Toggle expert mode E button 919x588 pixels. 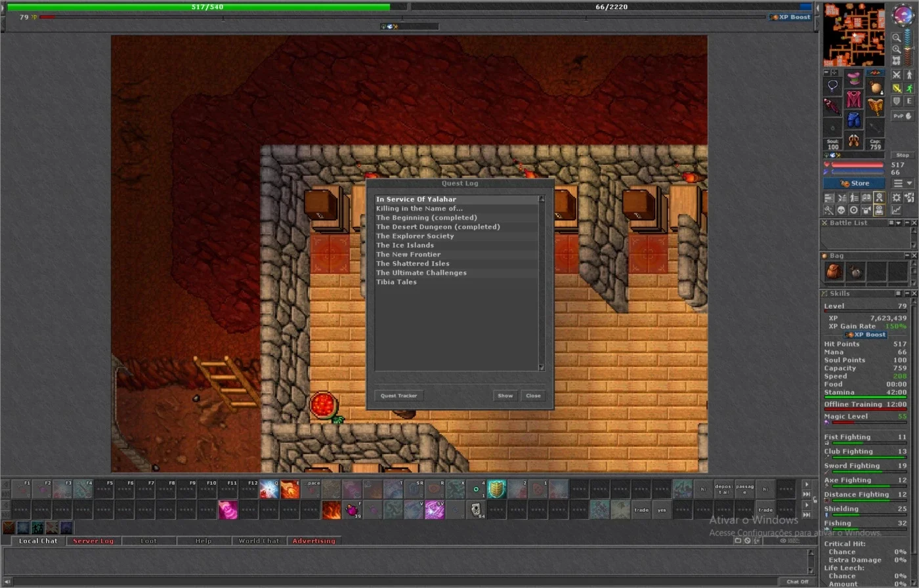point(909,101)
